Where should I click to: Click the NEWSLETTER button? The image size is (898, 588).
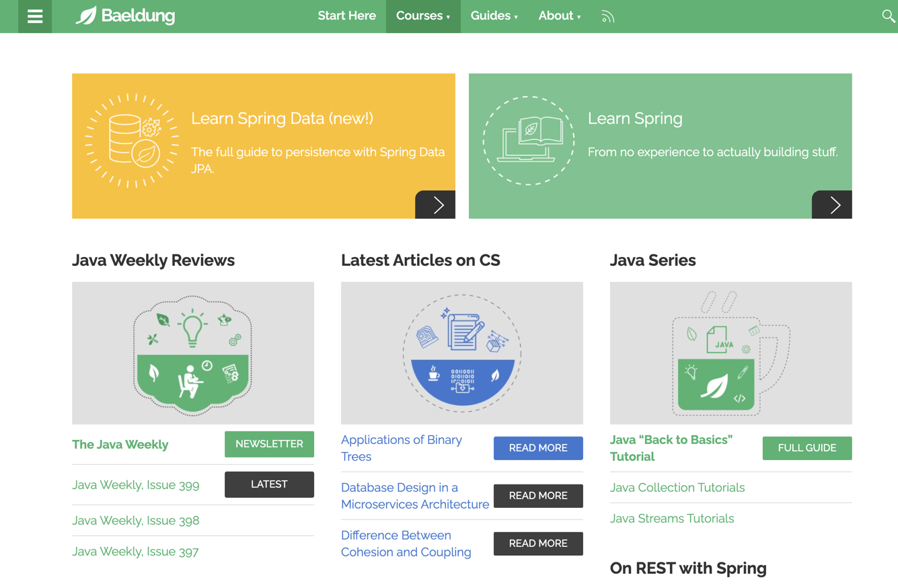[x=269, y=444]
